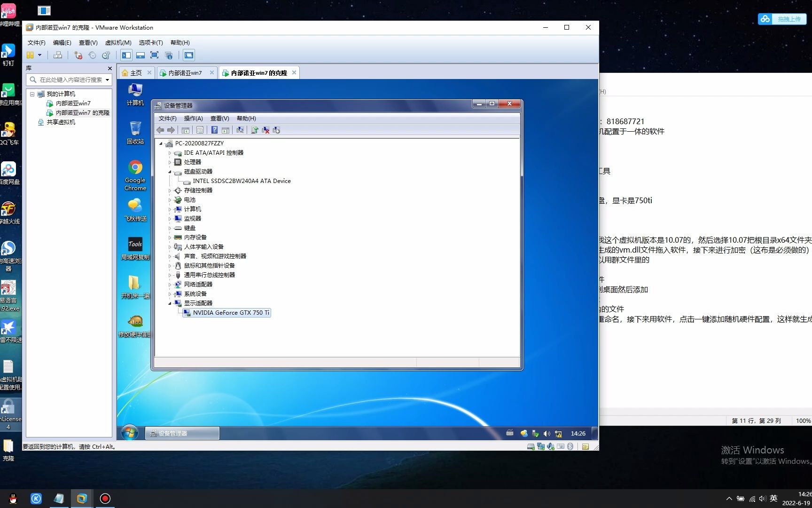Open VMware 查看(V) menu

coord(88,42)
